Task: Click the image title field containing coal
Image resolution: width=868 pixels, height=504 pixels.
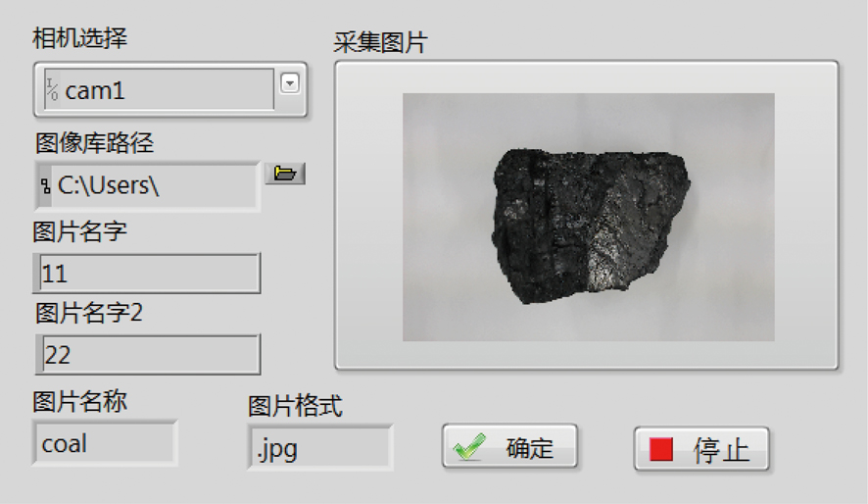Action: pos(105,443)
